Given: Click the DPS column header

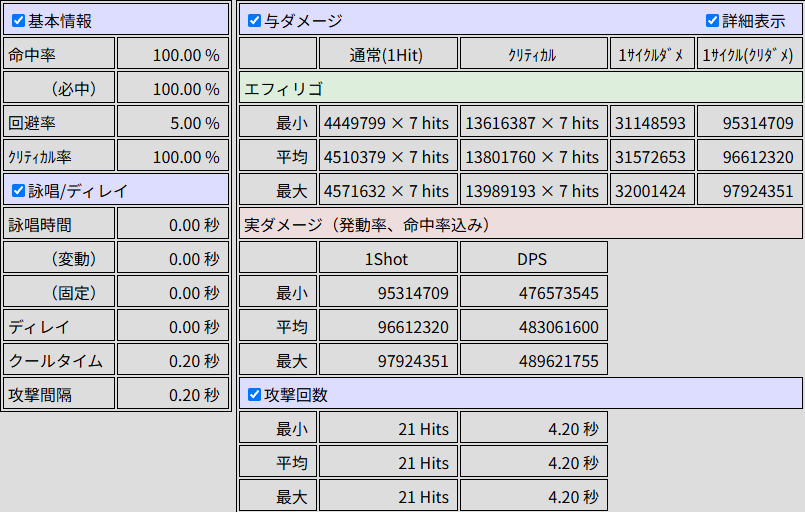Looking at the screenshot, I should tap(533, 258).
